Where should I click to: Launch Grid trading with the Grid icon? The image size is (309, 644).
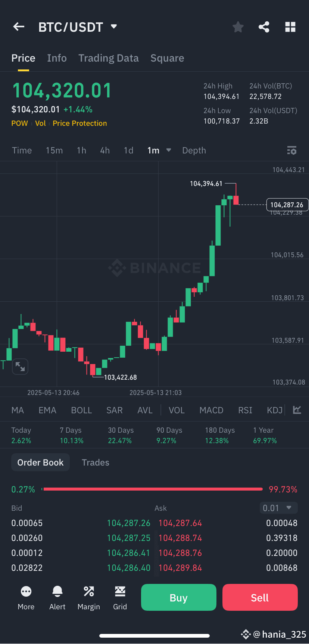click(120, 597)
